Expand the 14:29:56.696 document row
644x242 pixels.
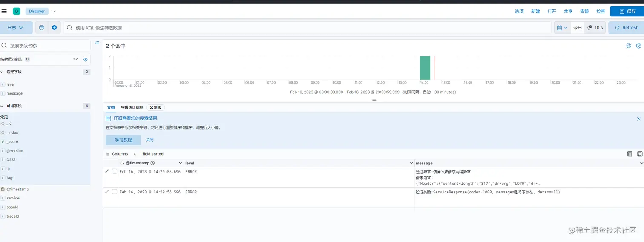107,171
